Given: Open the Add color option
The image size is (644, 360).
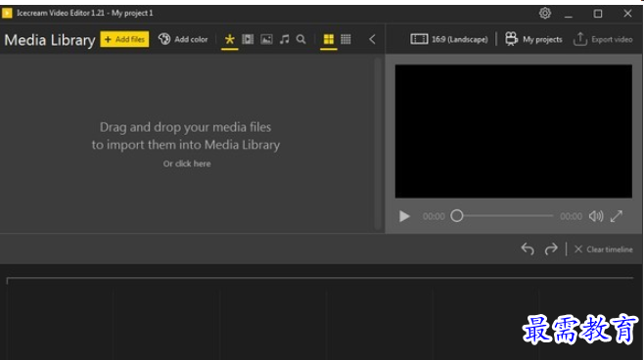Looking at the screenshot, I should coord(183,39).
